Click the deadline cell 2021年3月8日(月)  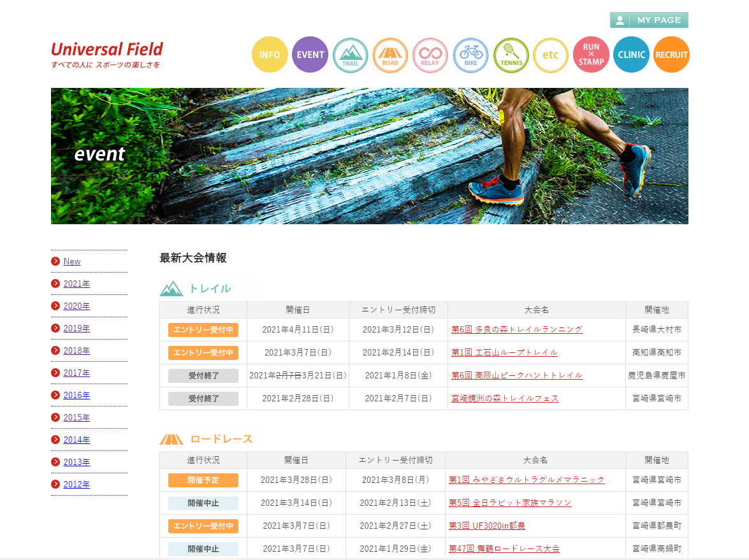[x=395, y=480]
